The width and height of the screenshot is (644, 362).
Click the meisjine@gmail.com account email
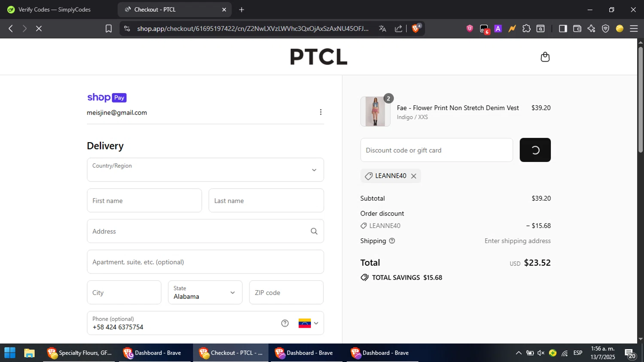[117, 113]
